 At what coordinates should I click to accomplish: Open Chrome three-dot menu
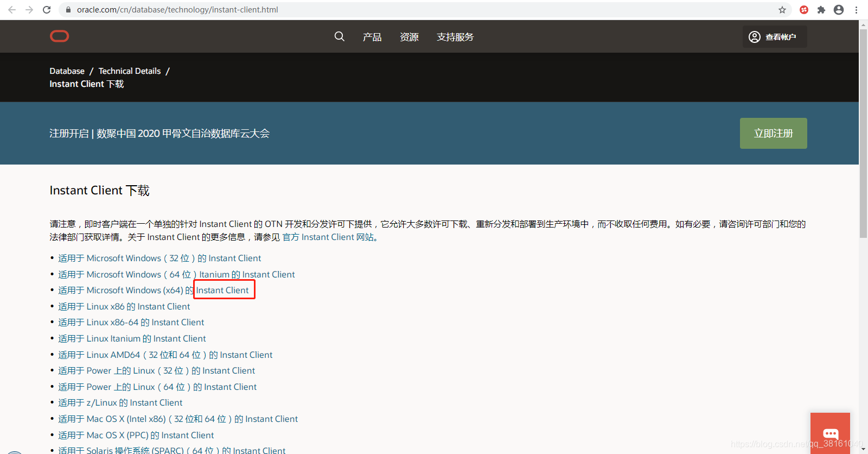click(856, 10)
